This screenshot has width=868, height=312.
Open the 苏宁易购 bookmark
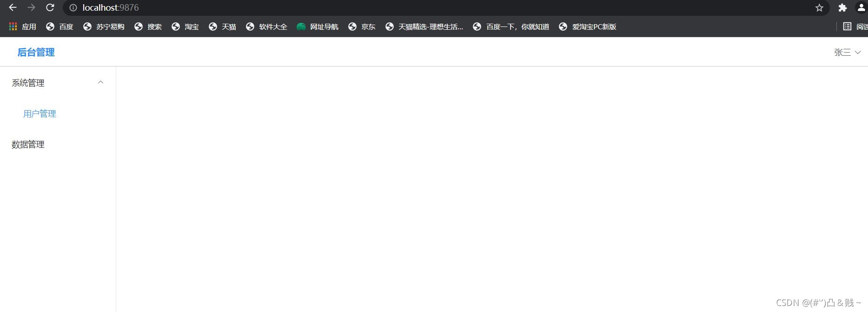tap(104, 27)
